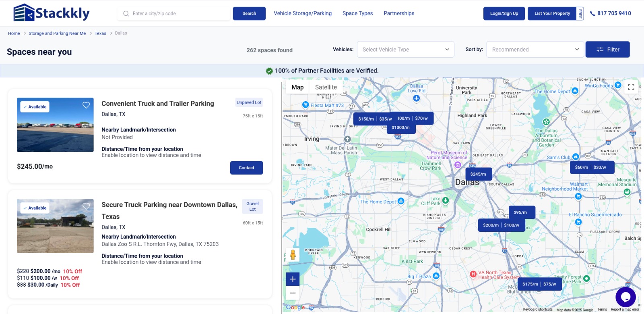Open the Partnerships menu
The width and height of the screenshot is (644, 314).
(x=399, y=13)
